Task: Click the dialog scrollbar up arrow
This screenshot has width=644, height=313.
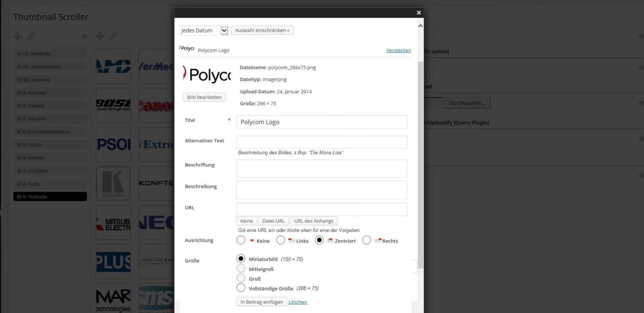Action: click(421, 26)
